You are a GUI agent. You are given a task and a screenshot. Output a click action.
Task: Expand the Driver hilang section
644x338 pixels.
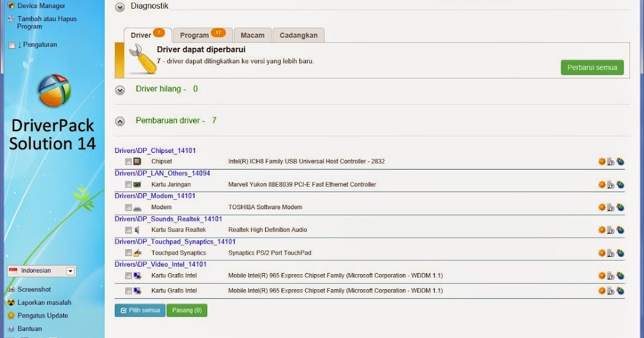point(120,90)
